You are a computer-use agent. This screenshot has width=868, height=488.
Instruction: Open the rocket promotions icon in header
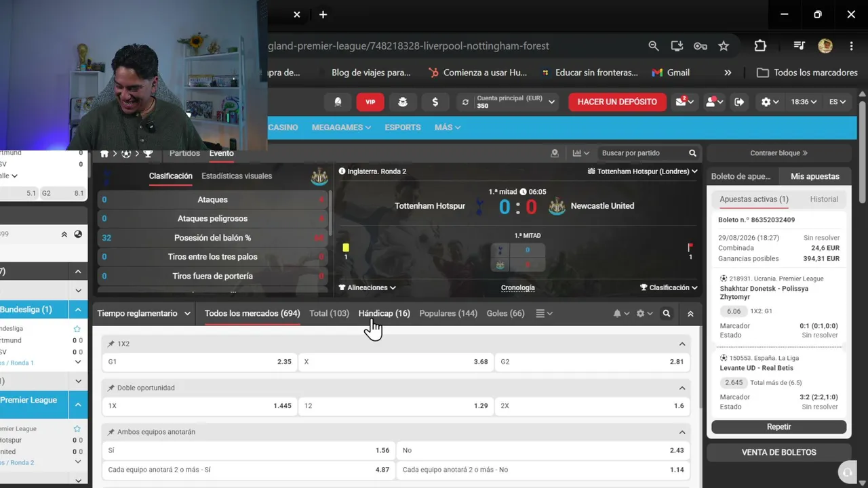(338, 102)
